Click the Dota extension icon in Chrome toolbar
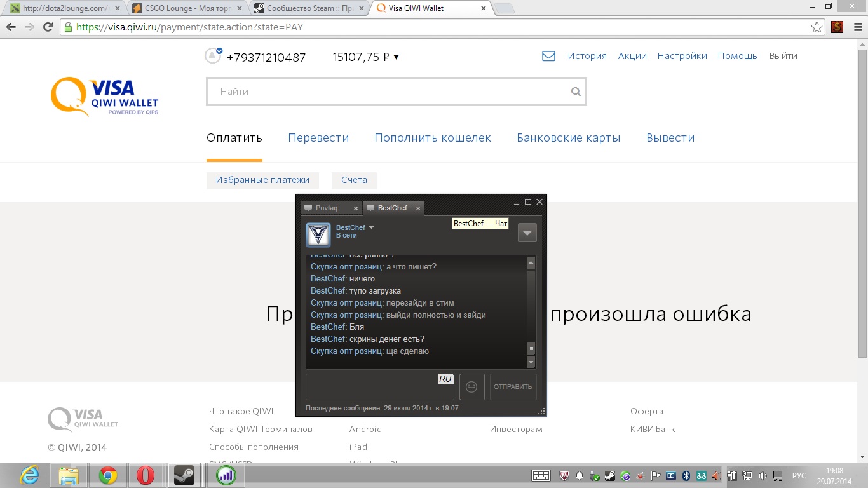868x488 pixels. tap(837, 27)
